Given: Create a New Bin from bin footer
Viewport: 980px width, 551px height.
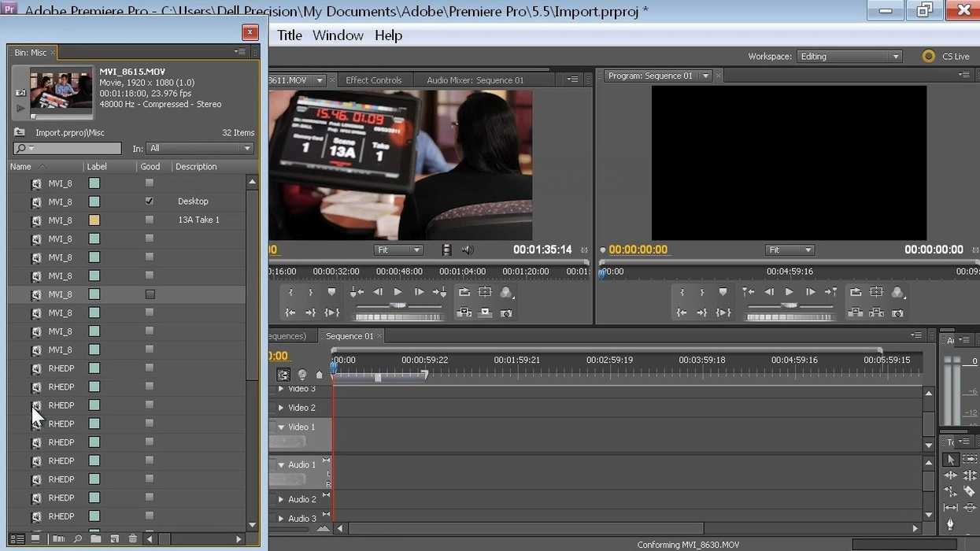Looking at the screenshot, I should pyautogui.click(x=95, y=539).
